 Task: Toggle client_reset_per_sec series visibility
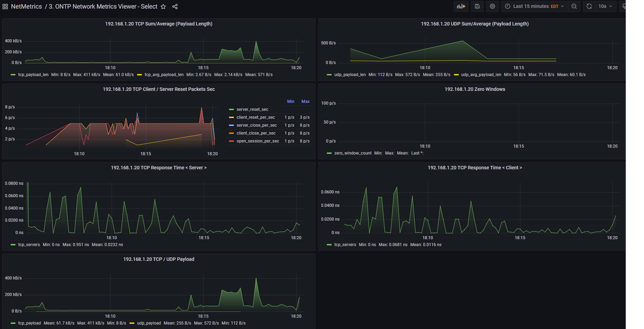256,117
